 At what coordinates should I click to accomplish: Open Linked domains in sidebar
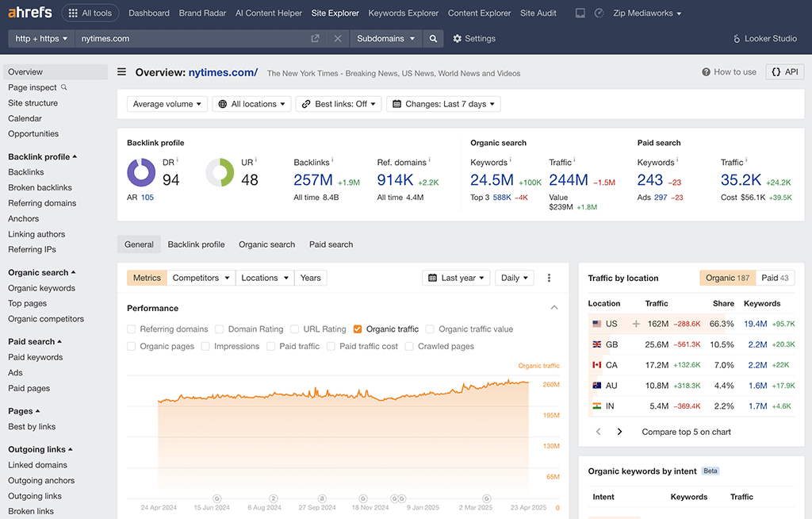37,465
